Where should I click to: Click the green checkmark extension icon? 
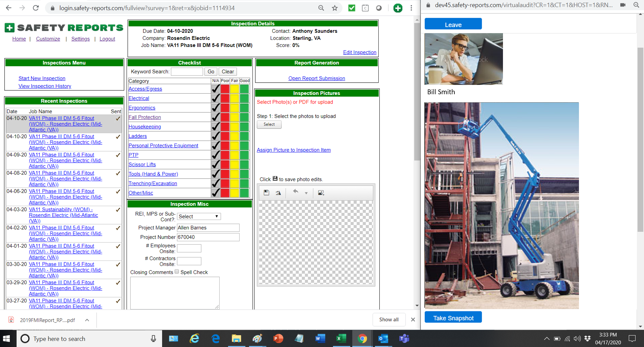[352, 8]
